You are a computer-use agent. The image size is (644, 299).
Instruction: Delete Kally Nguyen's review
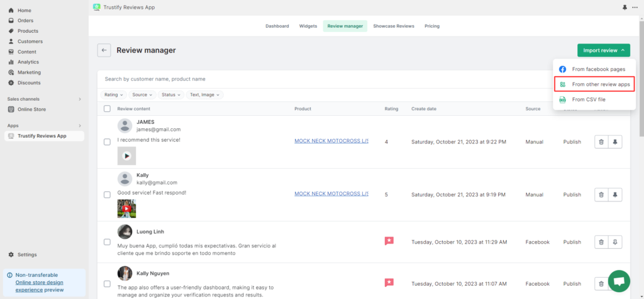[601, 283]
